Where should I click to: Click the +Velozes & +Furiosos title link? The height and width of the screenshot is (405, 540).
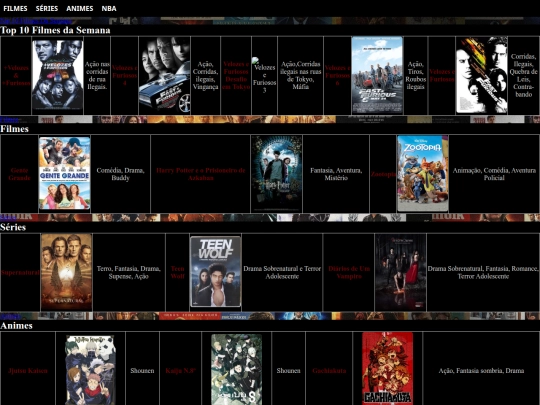(16, 75)
